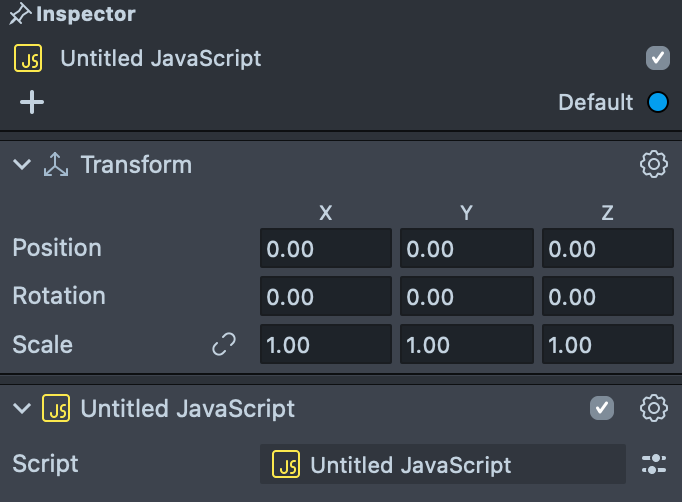Collapse the Transform section
This screenshot has width=682, height=502.
pos(23,165)
